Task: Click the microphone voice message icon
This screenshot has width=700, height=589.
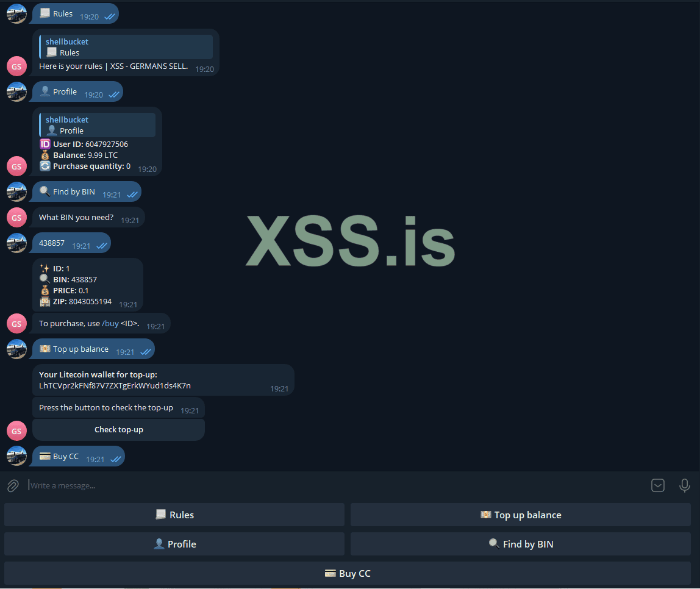Action: click(684, 485)
